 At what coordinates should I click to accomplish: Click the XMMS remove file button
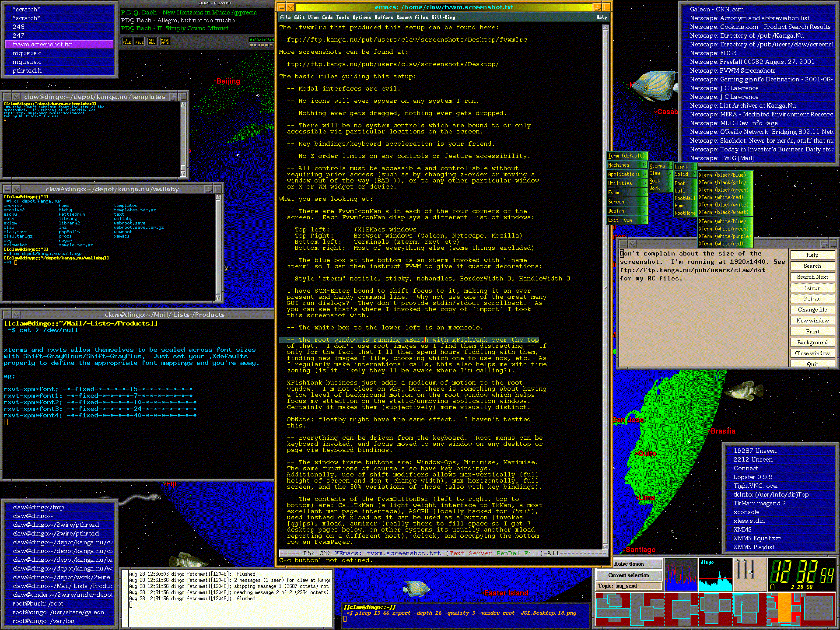tap(139, 42)
